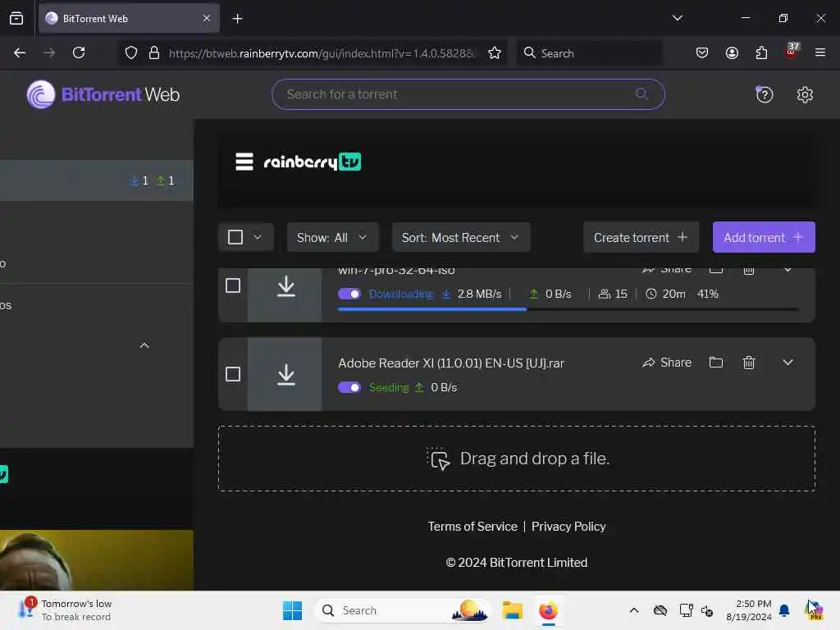The height and width of the screenshot is (630, 840).
Task: Toggle select-all torrents checkbox
Action: [235, 237]
